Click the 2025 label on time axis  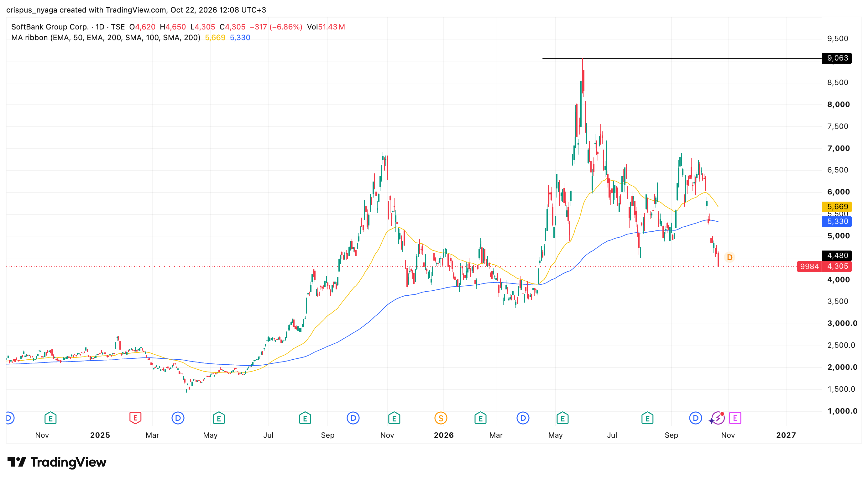pyautogui.click(x=100, y=435)
